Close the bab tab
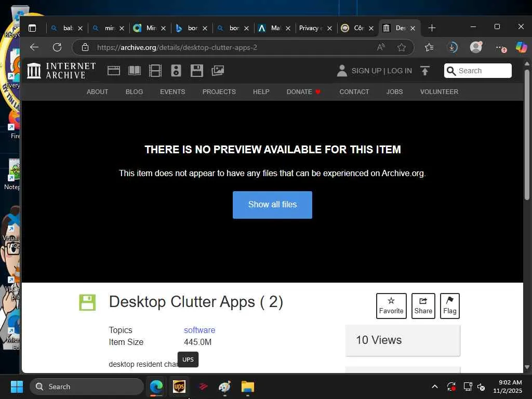The height and width of the screenshot is (399, 532). (x=80, y=28)
